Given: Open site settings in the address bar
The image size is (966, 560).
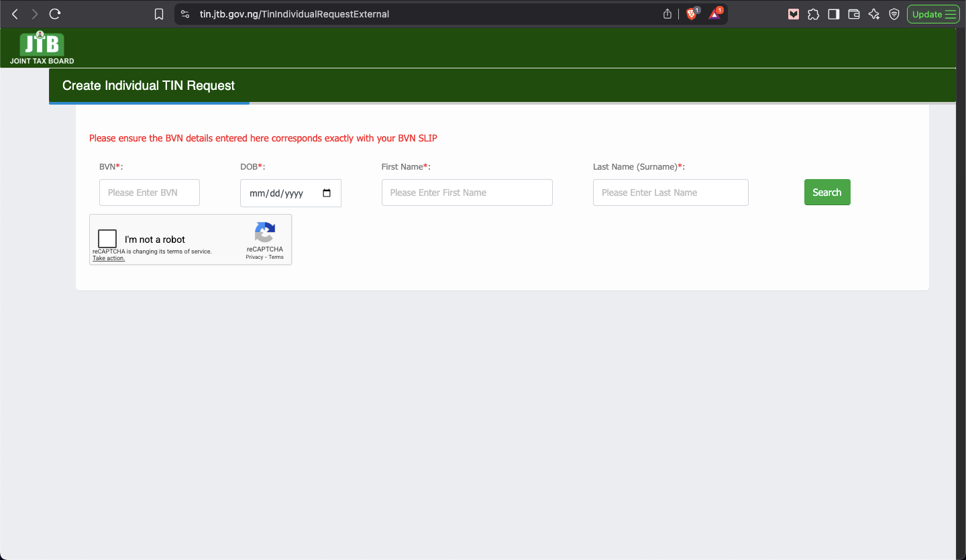Looking at the screenshot, I should [186, 14].
